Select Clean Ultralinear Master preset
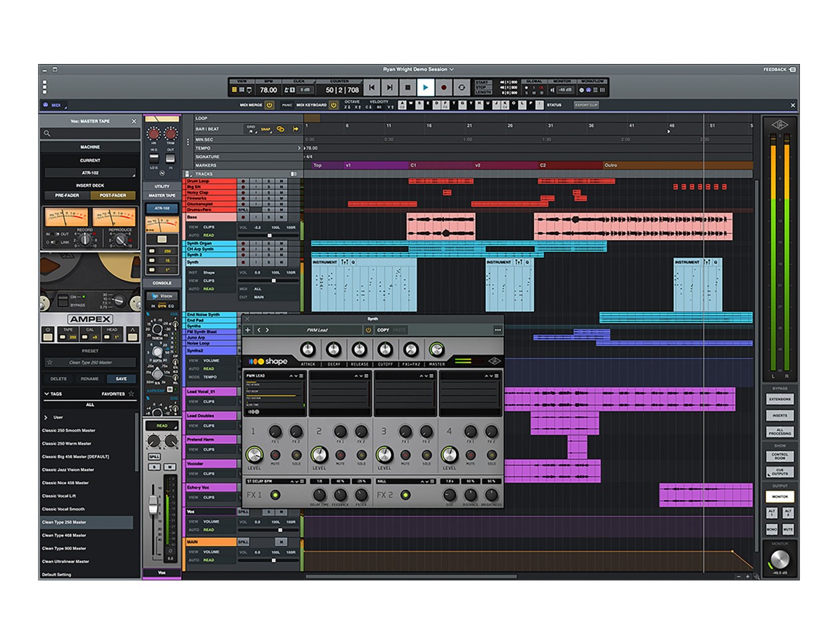Image resolution: width=838 pixels, height=644 pixels. pyautogui.click(x=66, y=561)
